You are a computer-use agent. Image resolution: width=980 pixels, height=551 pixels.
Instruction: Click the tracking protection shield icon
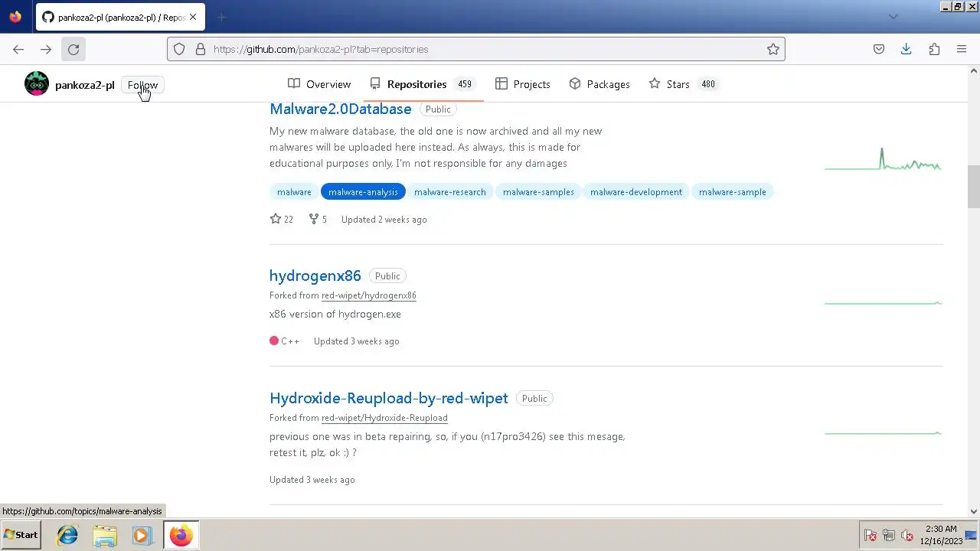179,49
